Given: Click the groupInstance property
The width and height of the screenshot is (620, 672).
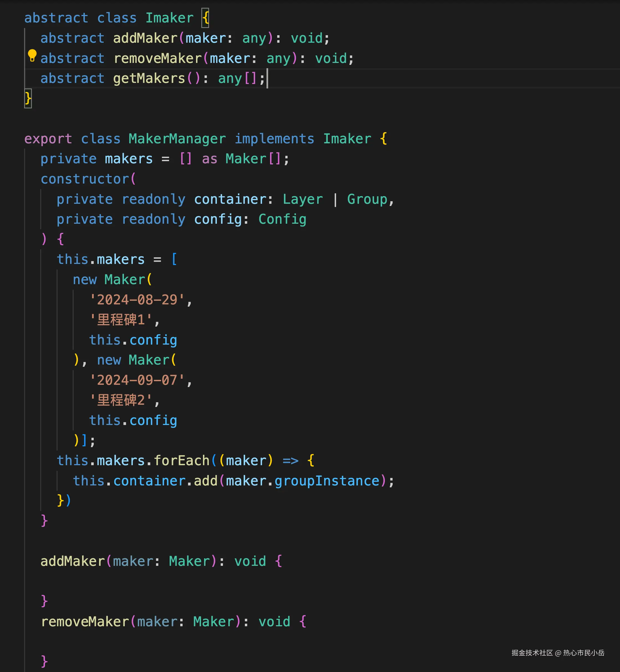Looking at the screenshot, I should pyautogui.click(x=327, y=481).
